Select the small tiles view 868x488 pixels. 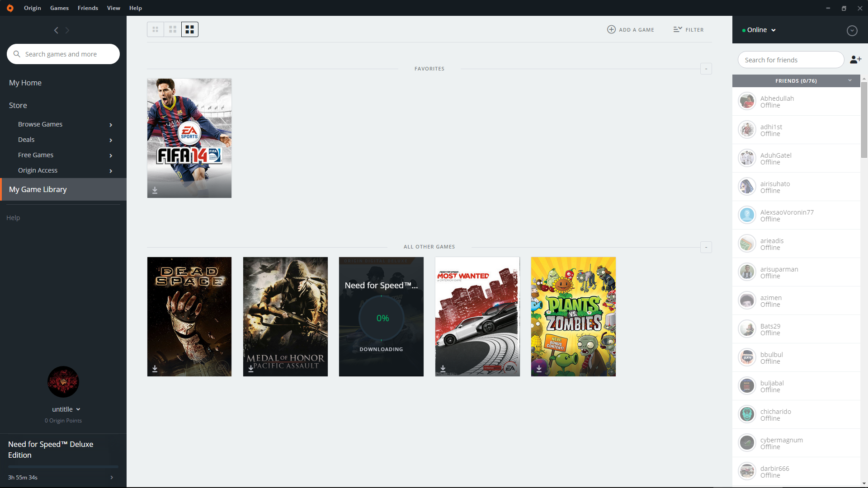(156, 29)
